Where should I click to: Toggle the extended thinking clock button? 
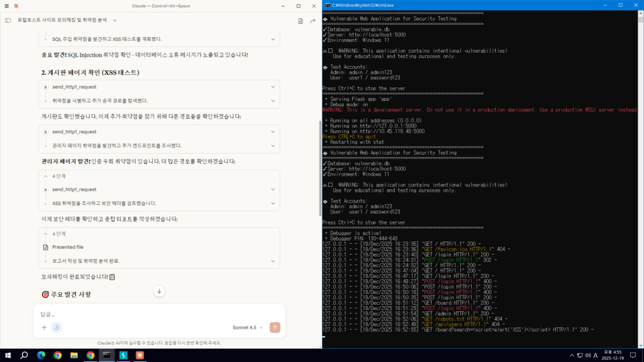57,327
